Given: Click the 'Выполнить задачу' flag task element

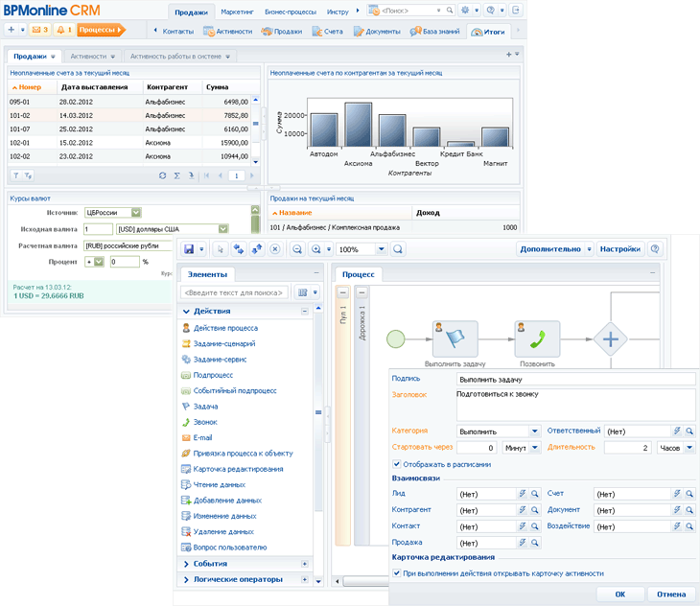Looking at the screenshot, I should click(455, 338).
